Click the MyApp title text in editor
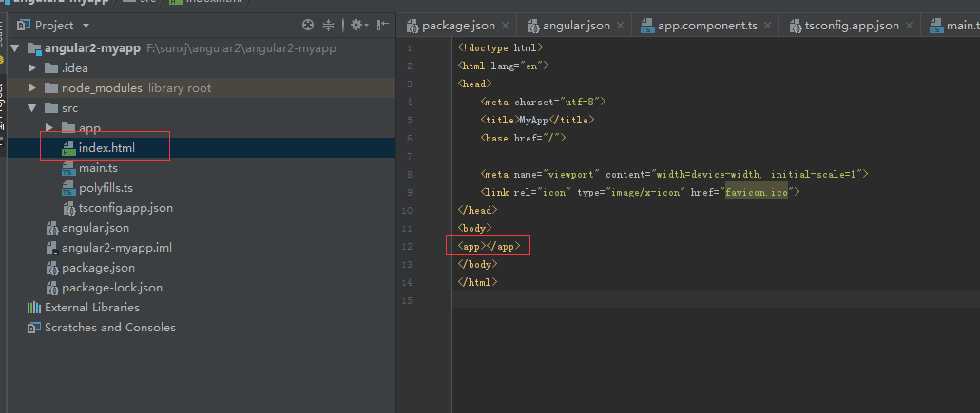 pyautogui.click(x=534, y=120)
